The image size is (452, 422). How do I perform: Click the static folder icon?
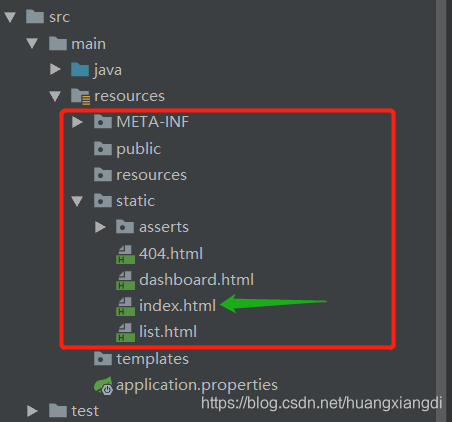pyautogui.click(x=103, y=201)
